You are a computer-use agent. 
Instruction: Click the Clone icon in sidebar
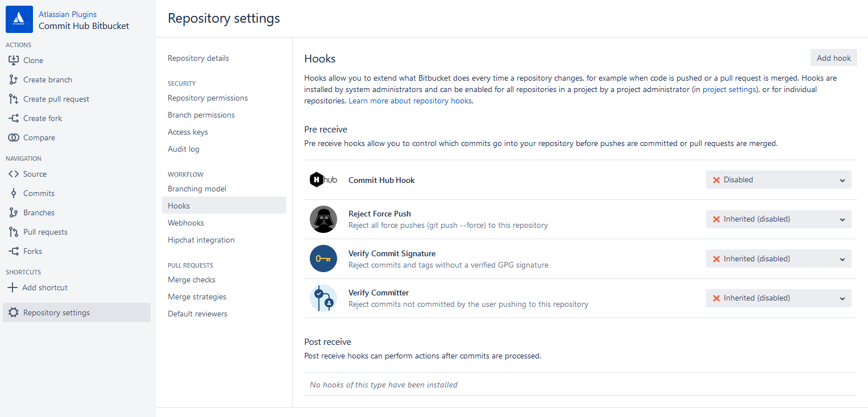[14, 60]
